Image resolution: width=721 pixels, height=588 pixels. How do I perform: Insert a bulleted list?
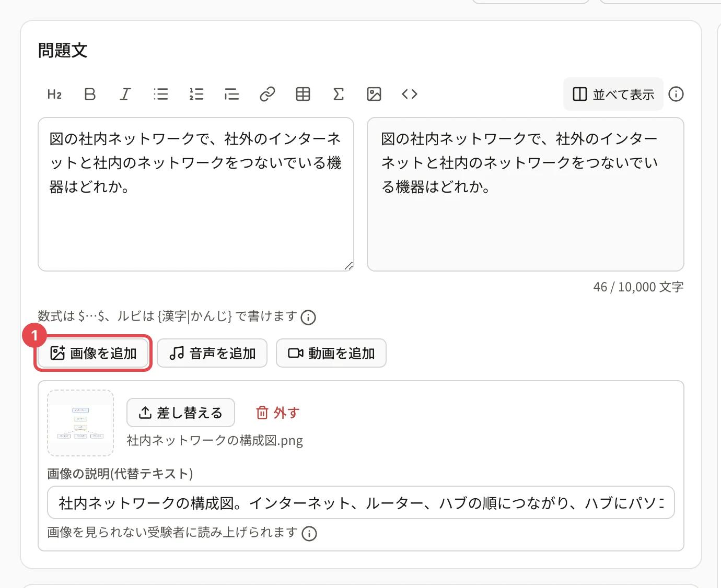click(x=161, y=94)
